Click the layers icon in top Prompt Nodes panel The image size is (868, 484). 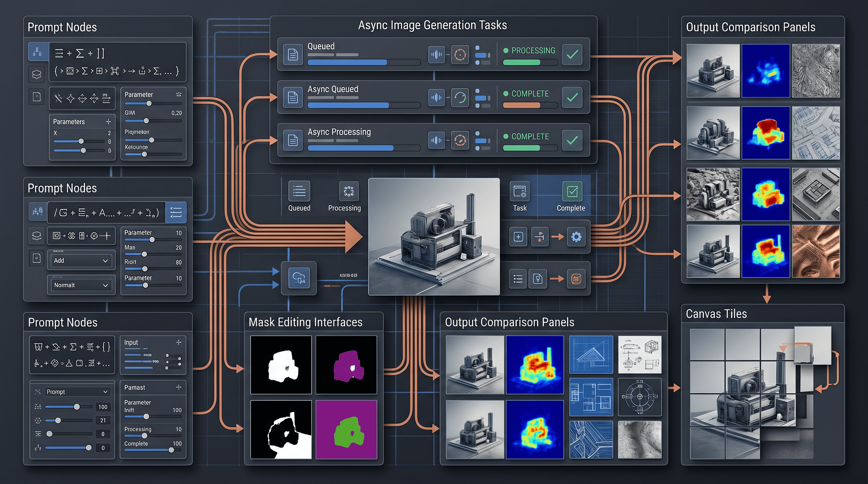pyautogui.click(x=37, y=74)
